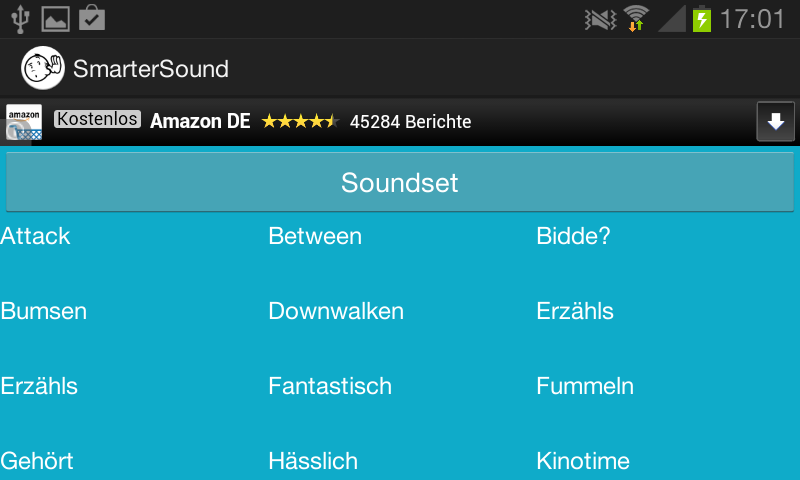The height and width of the screenshot is (480, 800).
Task: Tap the Kostenlos label in the ad
Action: click(97, 120)
